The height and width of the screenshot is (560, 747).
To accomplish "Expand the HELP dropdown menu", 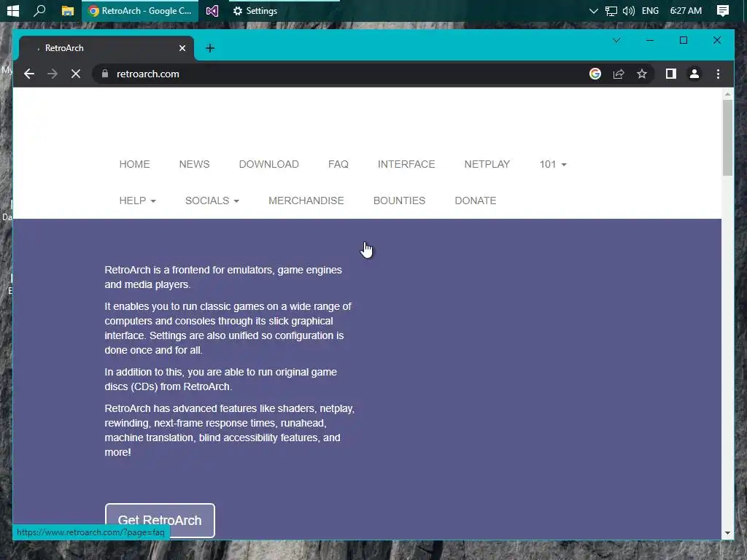I will [x=137, y=201].
